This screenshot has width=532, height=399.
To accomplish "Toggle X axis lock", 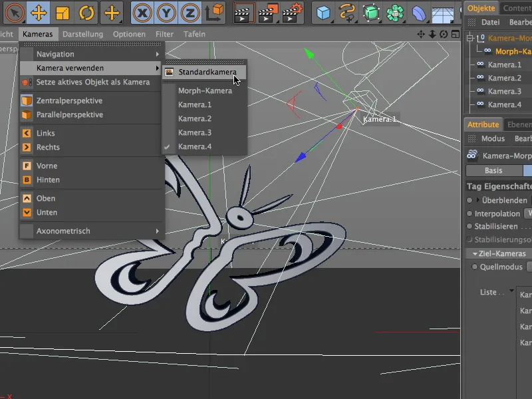I will coord(142,13).
